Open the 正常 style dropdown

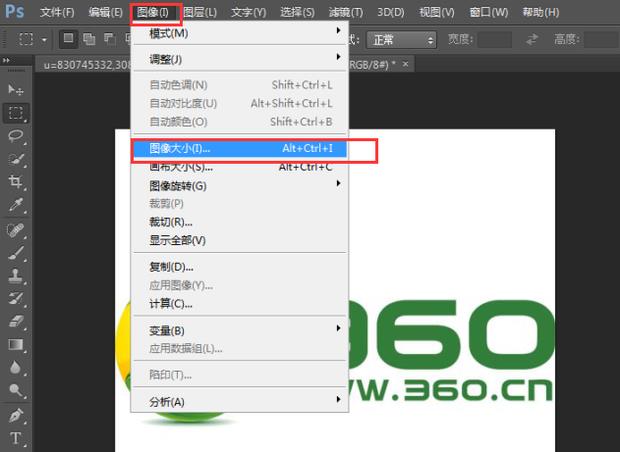coord(401,40)
